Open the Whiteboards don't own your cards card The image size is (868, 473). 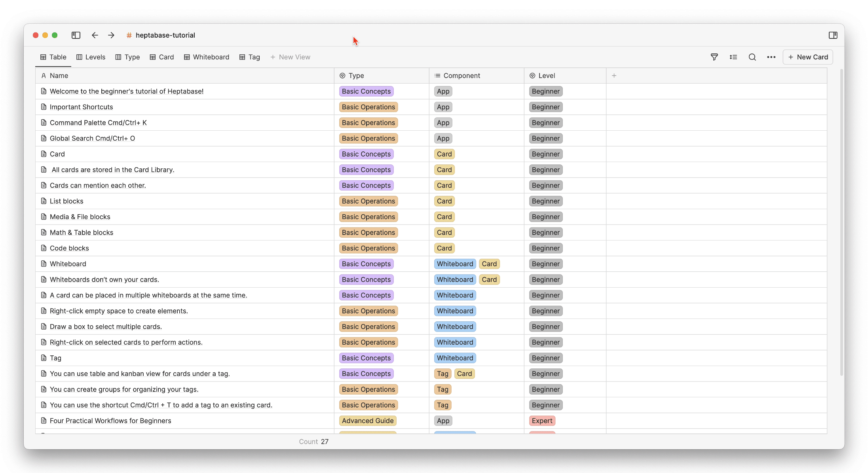[104, 280]
